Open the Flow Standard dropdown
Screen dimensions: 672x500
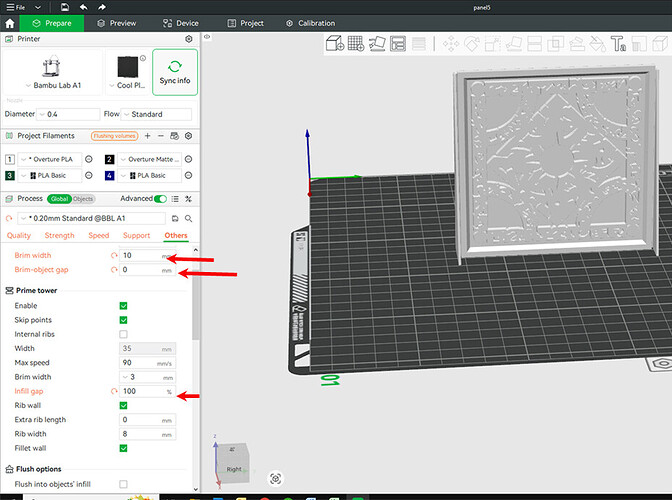(156, 114)
